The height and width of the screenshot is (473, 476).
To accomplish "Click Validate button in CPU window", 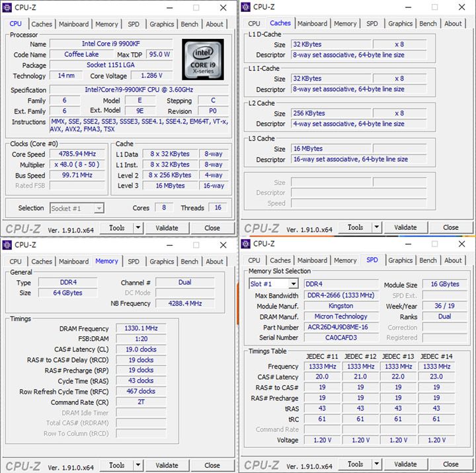I will (167, 228).
